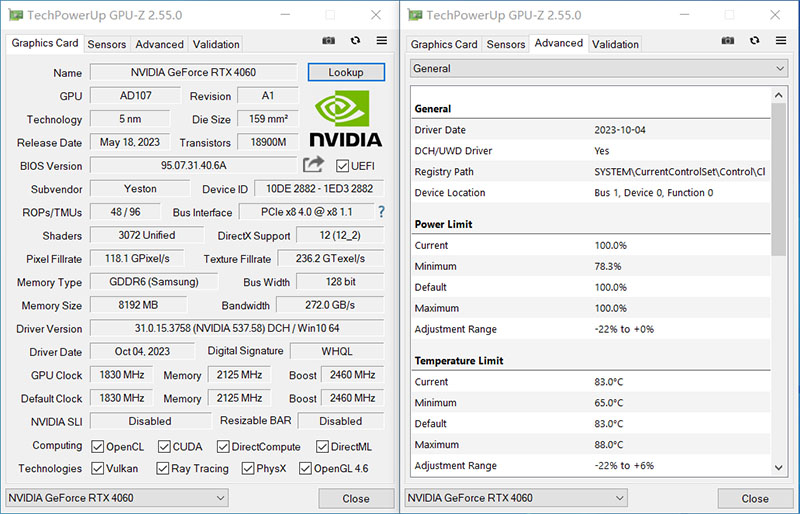The width and height of the screenshot is (800, 514).
Task: Open GPU selector dropdown in left window
Action: (x=117, y=498)
